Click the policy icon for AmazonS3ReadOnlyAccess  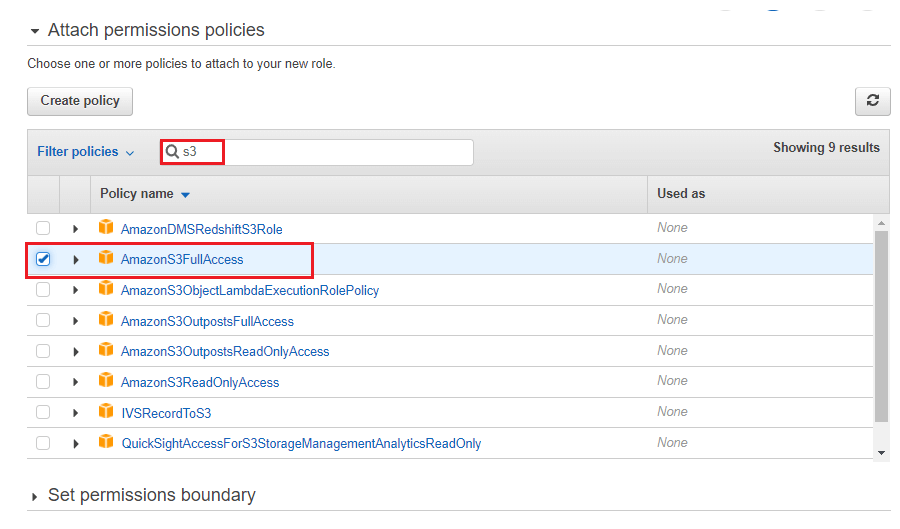(x=106, y=380)
